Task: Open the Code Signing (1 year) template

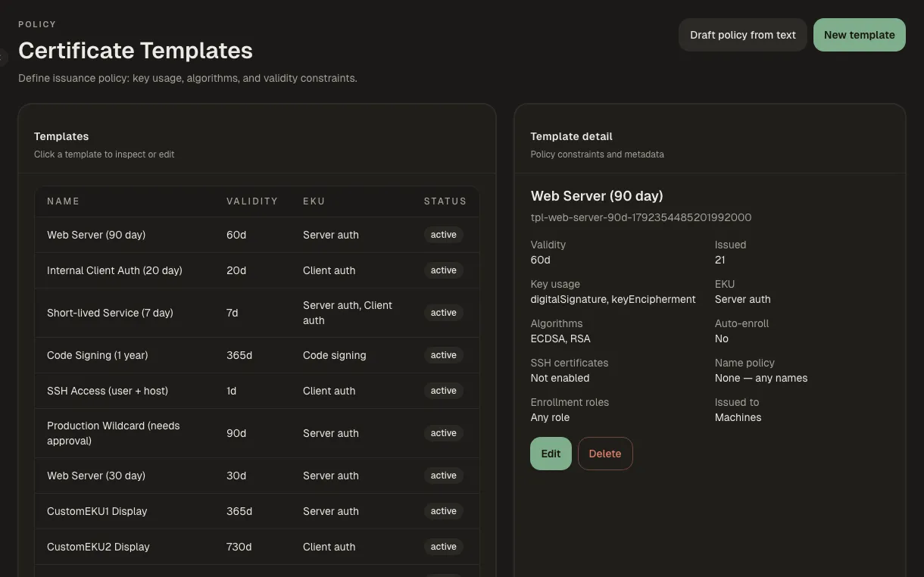Action: [257, 355]
